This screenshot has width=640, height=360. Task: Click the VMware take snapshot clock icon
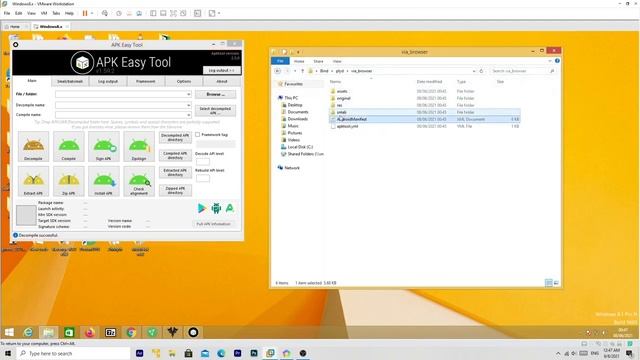[119, 13]
